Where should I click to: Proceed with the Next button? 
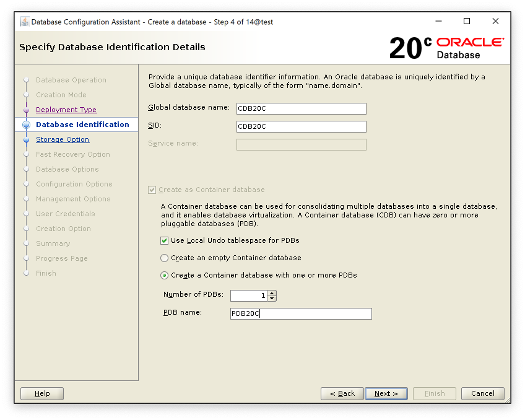[386, 393]
